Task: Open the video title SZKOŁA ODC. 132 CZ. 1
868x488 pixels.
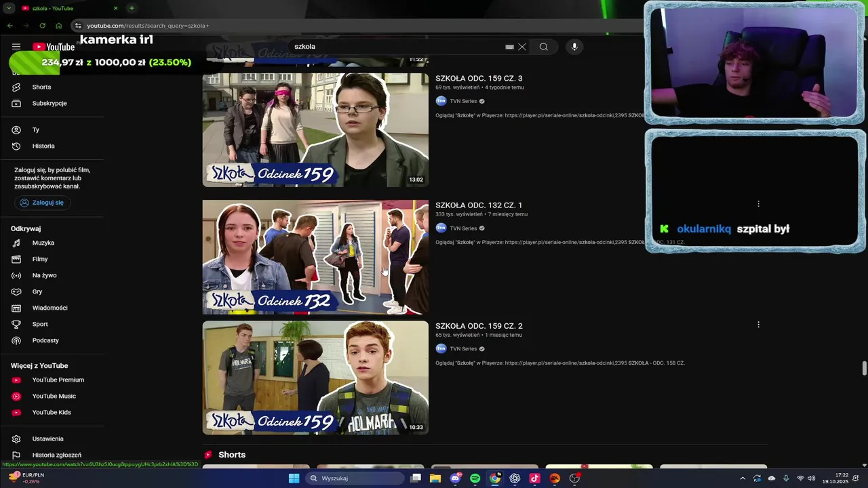Action: [x=479, y=205]
